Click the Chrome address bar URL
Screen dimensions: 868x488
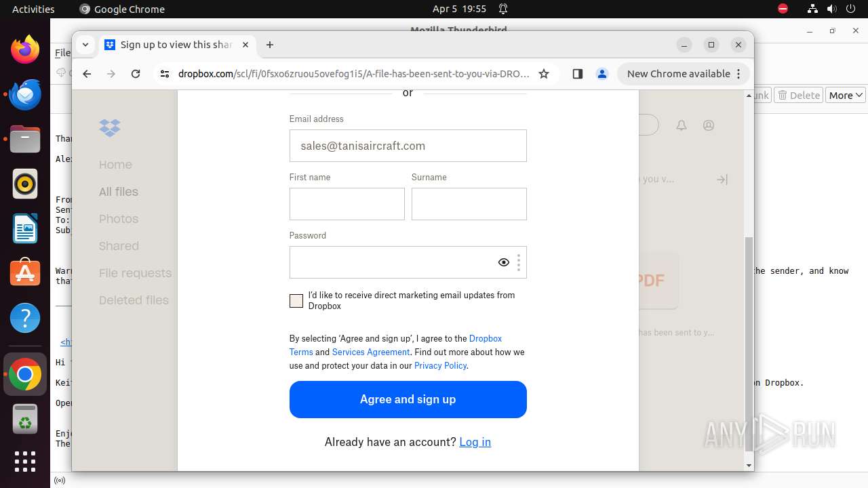tap(353, 74)
